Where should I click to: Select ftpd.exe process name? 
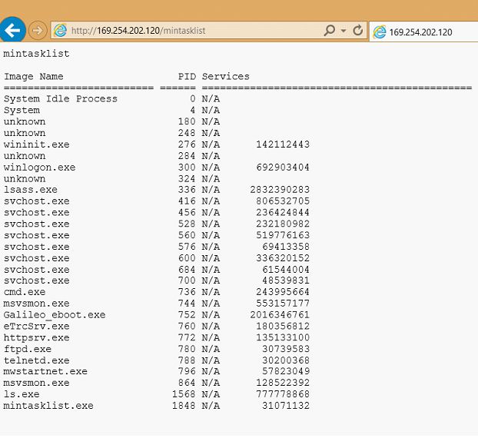pos(28,349)
